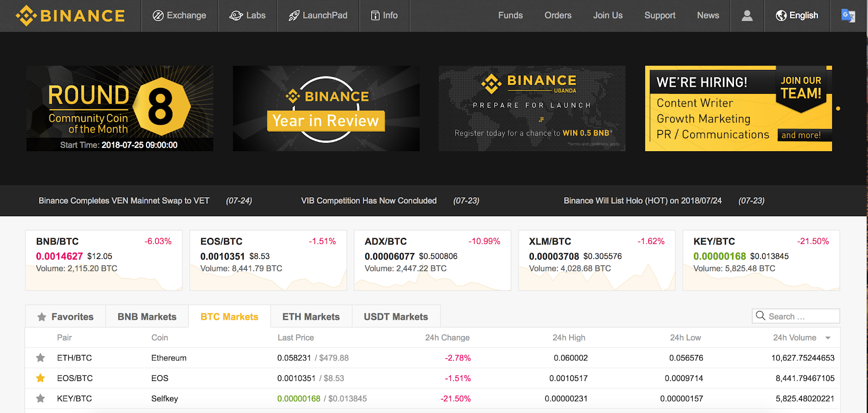This screenshot has width=868, height=413.
Task: Open the Year in Review banner
Action: click(x=326, y=108)
